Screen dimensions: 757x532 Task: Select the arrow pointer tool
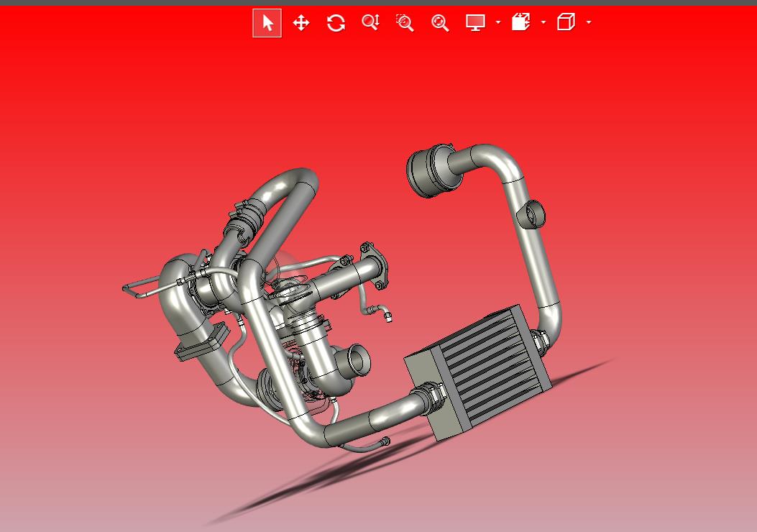(x=267, y=23)
